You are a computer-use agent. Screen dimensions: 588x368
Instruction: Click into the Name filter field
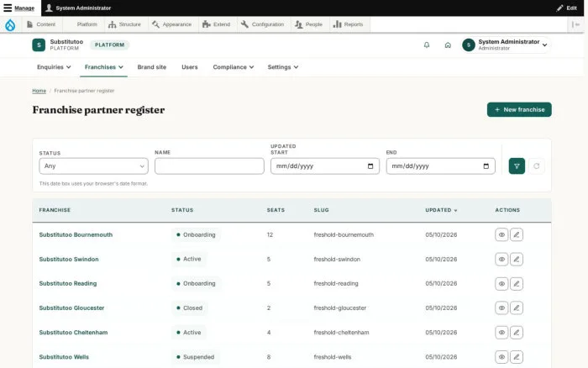pyautogui.click(x=209, y=166)
